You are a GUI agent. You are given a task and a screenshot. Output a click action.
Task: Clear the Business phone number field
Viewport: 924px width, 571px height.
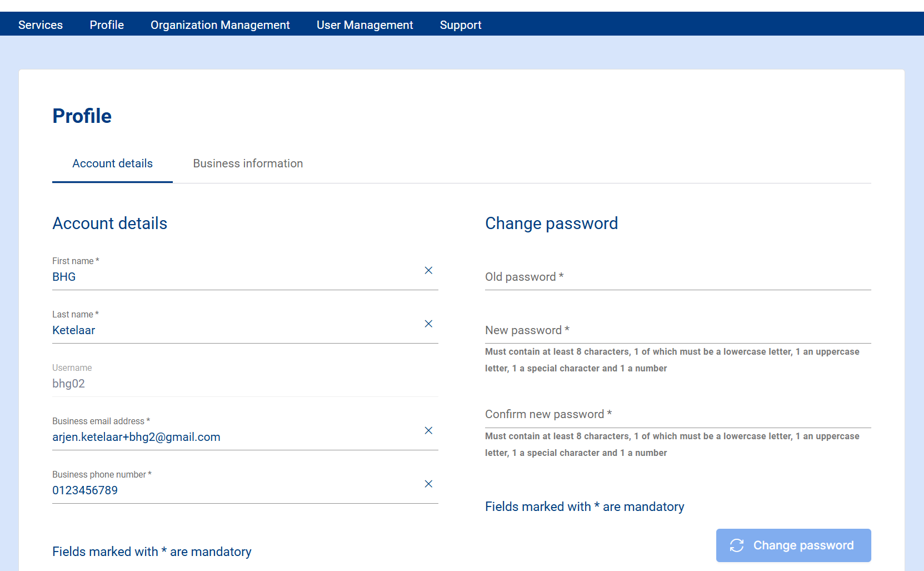click(428, 484)
